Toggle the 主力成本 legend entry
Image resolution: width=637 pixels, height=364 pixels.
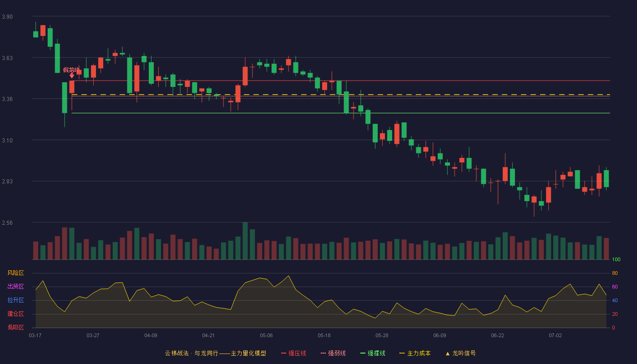pyautogui.click(x=415, y=353)
